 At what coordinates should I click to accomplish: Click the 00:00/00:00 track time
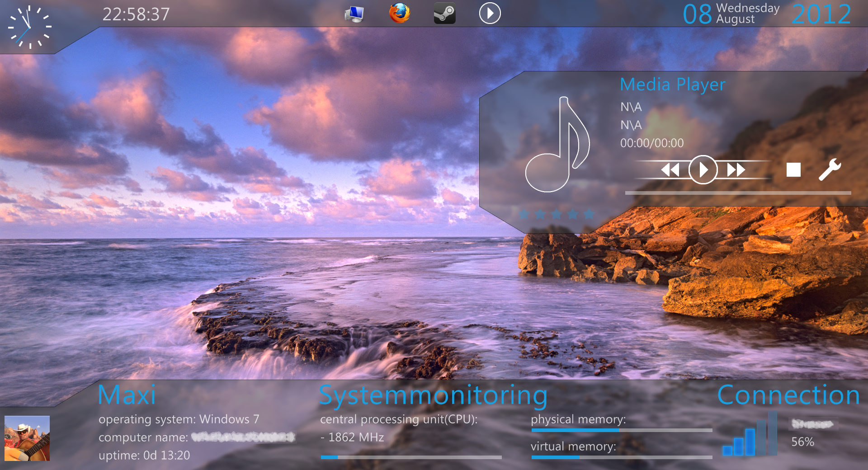click(652, 143)
